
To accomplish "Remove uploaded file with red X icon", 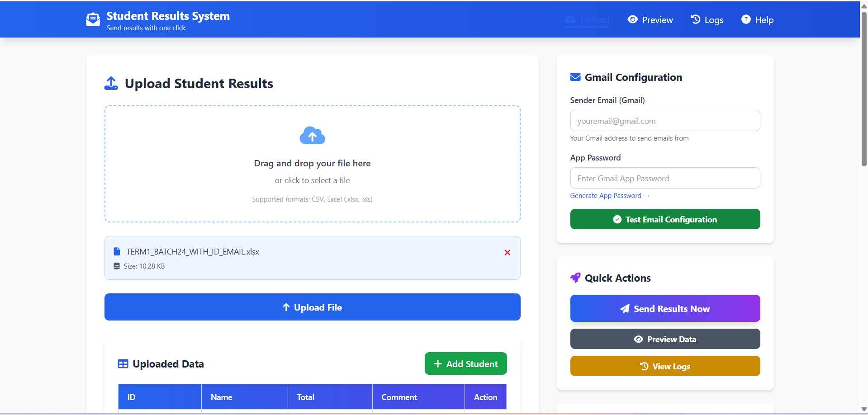I will 507,252.
